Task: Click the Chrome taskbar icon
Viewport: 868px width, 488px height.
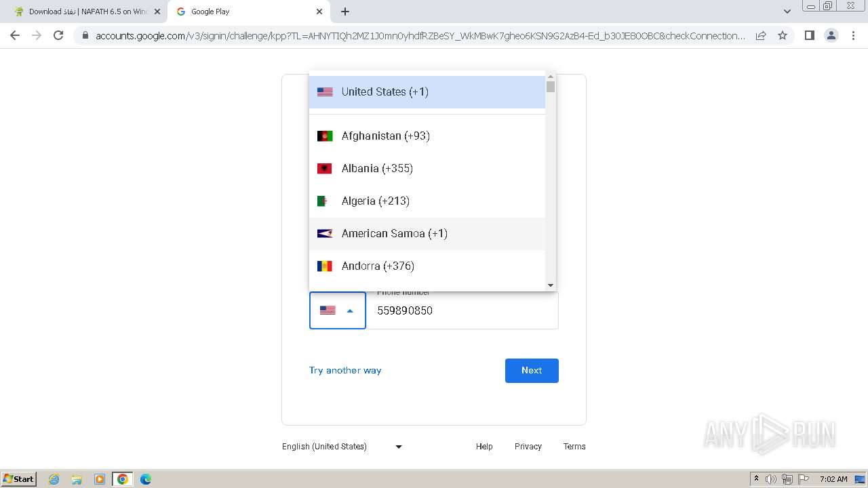Action: pos(123,479)
